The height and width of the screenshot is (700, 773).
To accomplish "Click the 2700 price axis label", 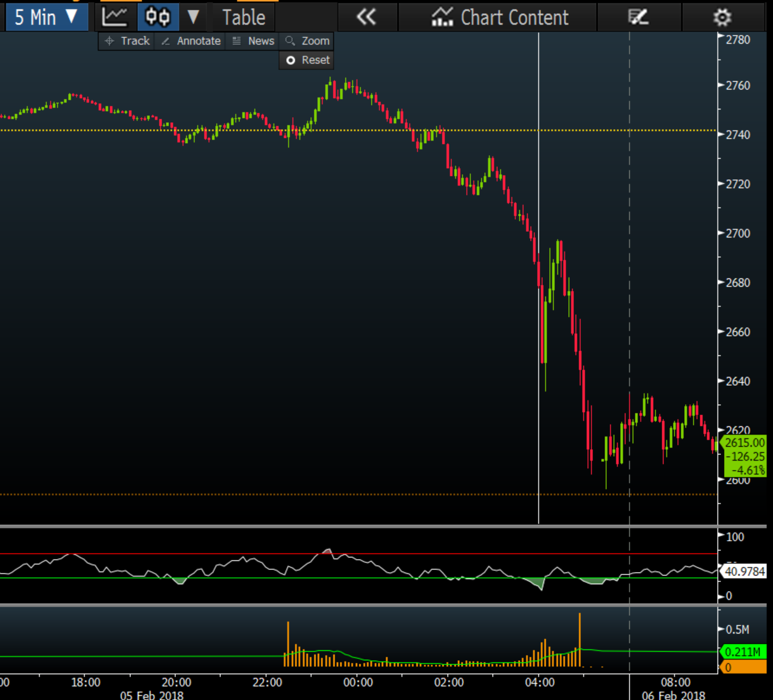I will point(738,233).
